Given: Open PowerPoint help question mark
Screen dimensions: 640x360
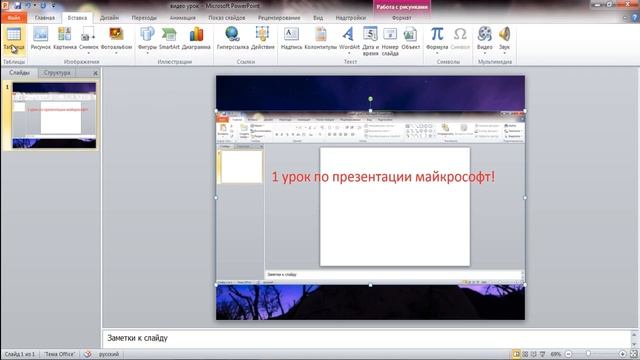Looking at the screenshot, I should pos(634,18).
